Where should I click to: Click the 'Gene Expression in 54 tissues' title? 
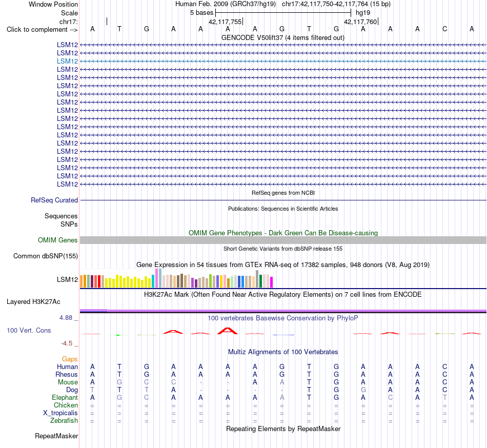(x=283, y=265)
